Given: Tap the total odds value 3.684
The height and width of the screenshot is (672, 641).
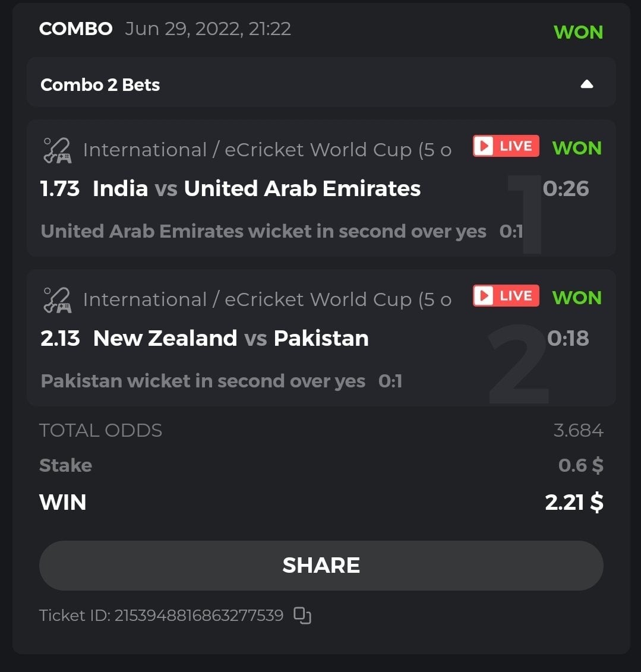Looking at the screenshot, I should pyautogui.click(x=578, y=430).
